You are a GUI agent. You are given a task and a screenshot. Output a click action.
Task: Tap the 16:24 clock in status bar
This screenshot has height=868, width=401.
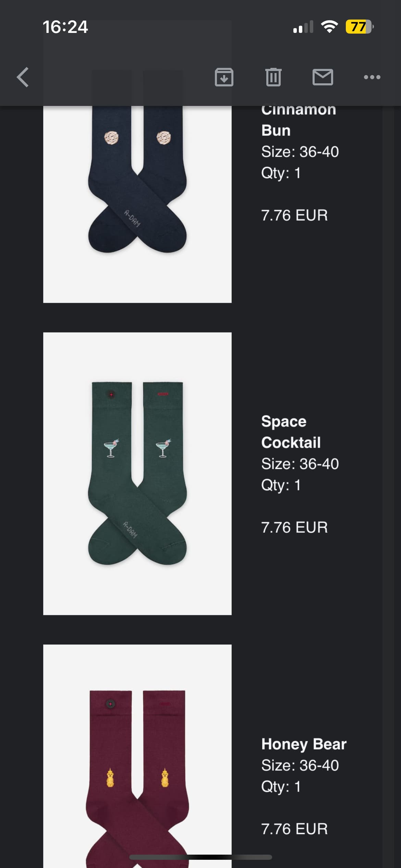pos(65,27)
